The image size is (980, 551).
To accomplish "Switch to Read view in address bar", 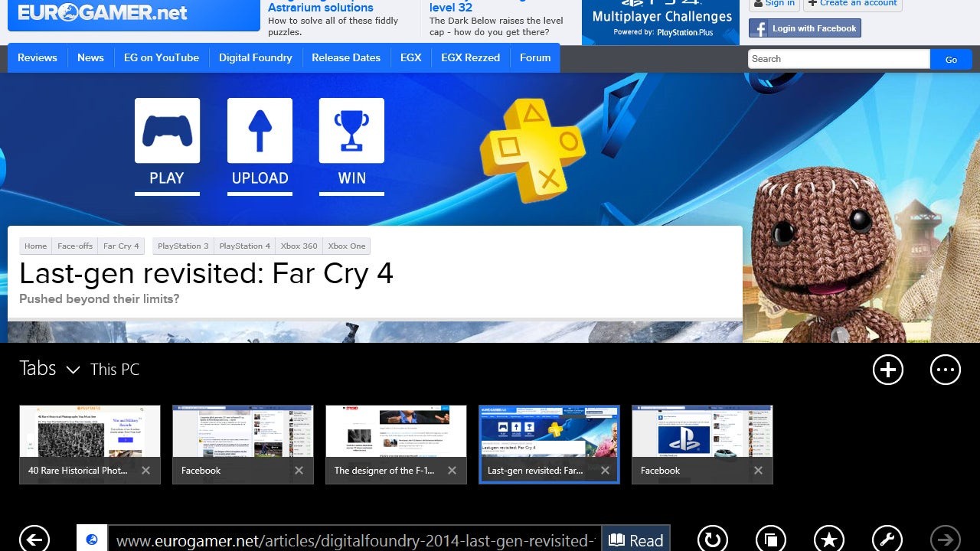I will pyautogui.click(x=635, y=540).
